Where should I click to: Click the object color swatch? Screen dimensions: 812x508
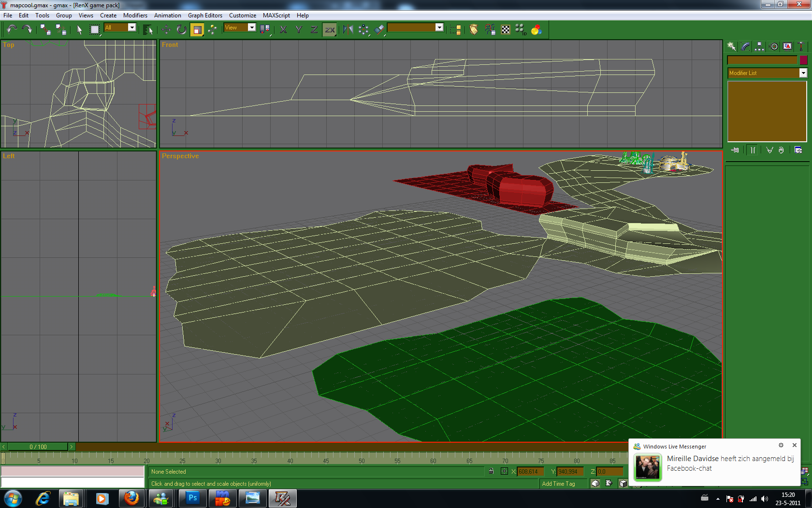(803, 60)
